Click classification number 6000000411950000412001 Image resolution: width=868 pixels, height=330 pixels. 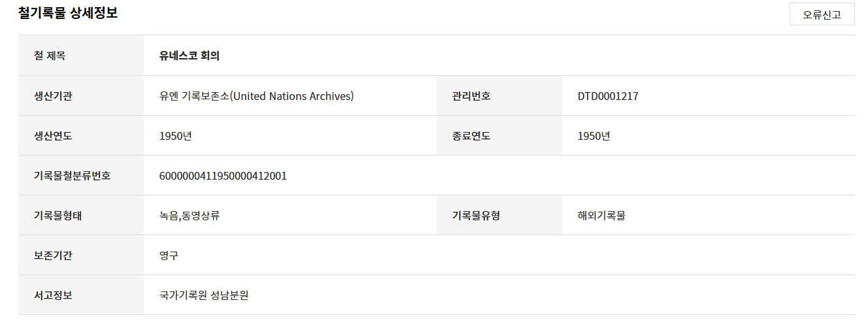tap(223, 176)
